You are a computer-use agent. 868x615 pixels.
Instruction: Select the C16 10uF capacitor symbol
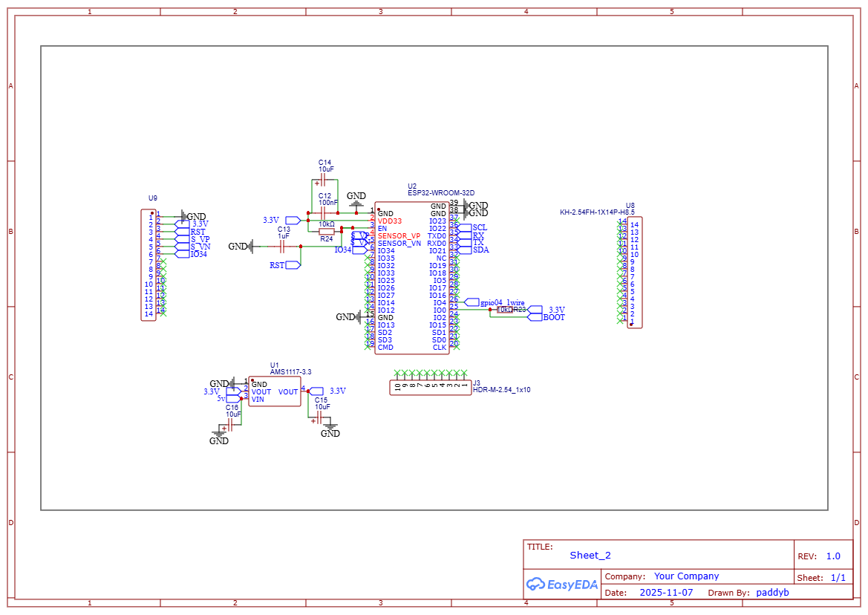click(x=231, y=424)
